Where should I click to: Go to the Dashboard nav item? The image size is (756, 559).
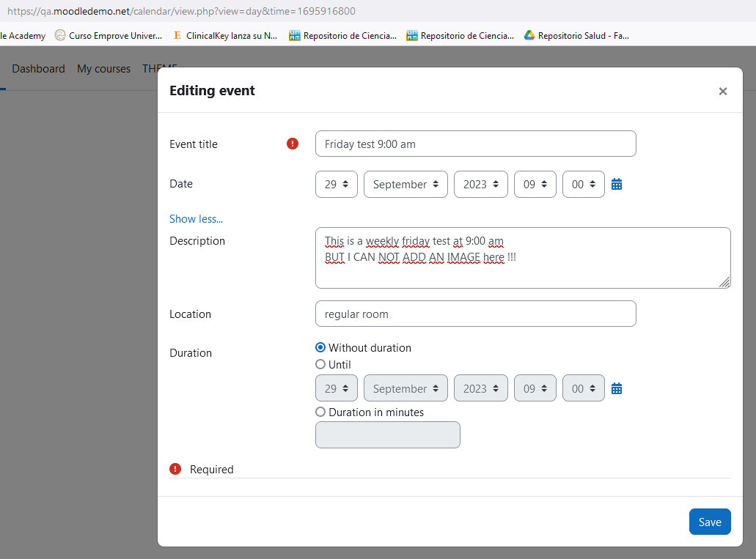coord(39,69)
